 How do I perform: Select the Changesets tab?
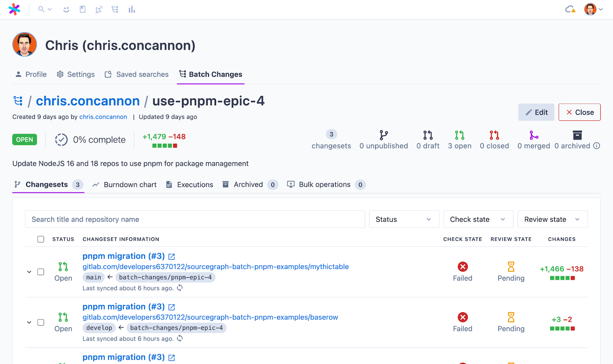coord(48,185)
